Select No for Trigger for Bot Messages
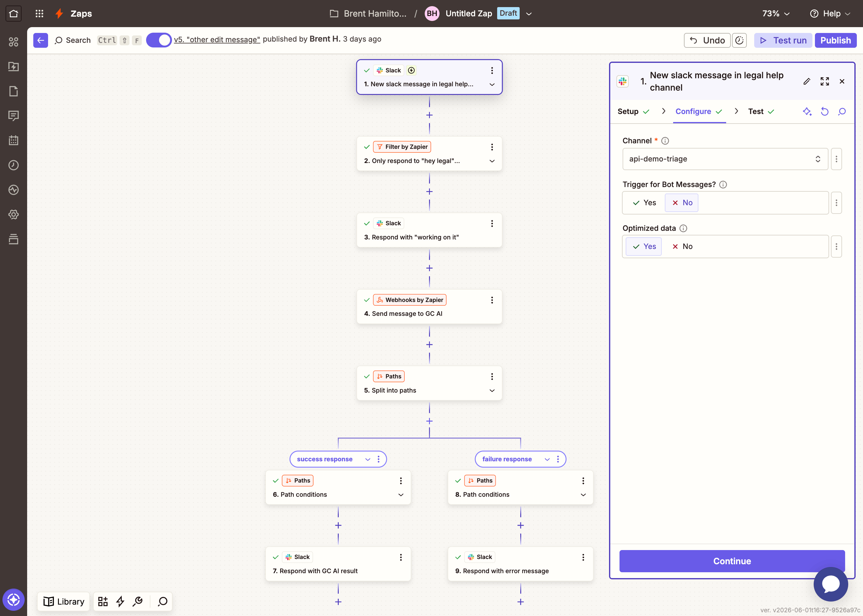Screen dimensions: 863x616 point(682,202)
